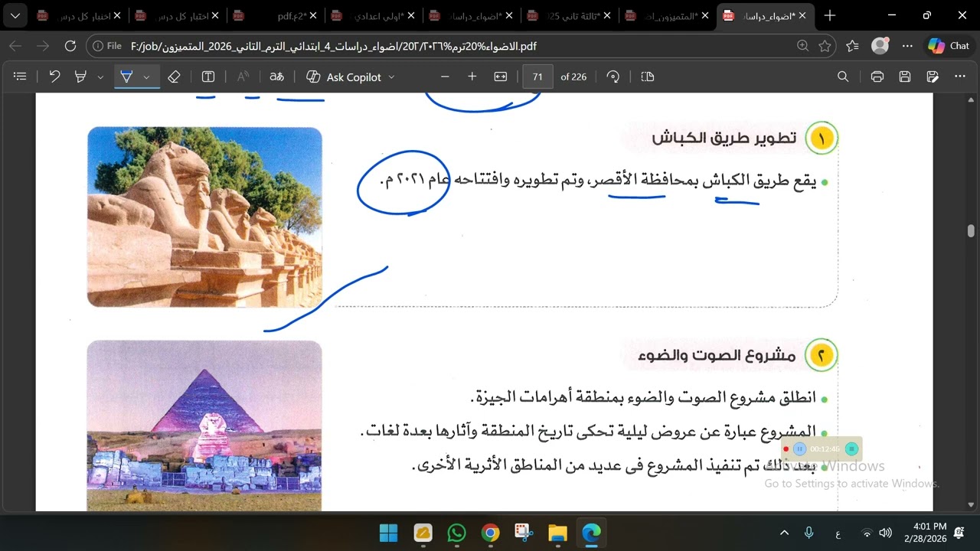980x551 pixels.
Task: Click the Undo arrow in PDF toolbar
Action: (x=54, y=77)
